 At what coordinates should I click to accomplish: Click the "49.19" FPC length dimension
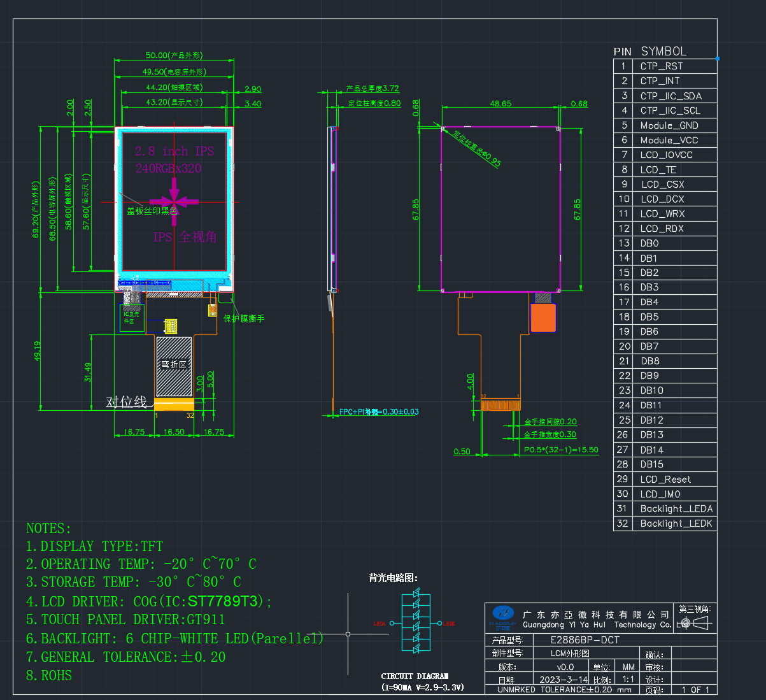[38, 352]
